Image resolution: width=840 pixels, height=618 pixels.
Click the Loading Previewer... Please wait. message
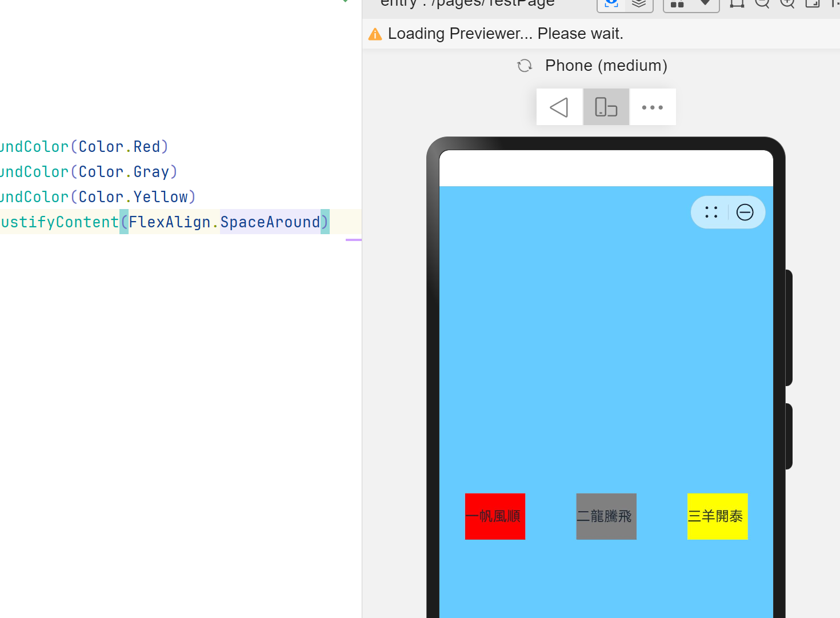[x=505, y=34]
